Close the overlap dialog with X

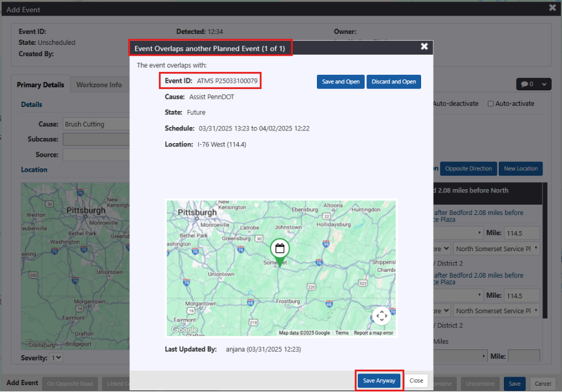coord(424,47)
